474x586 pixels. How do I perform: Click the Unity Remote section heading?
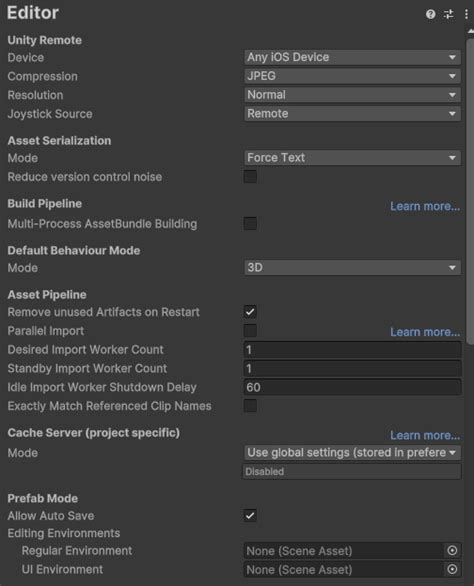pyautogui.click(x=44, y=40)
